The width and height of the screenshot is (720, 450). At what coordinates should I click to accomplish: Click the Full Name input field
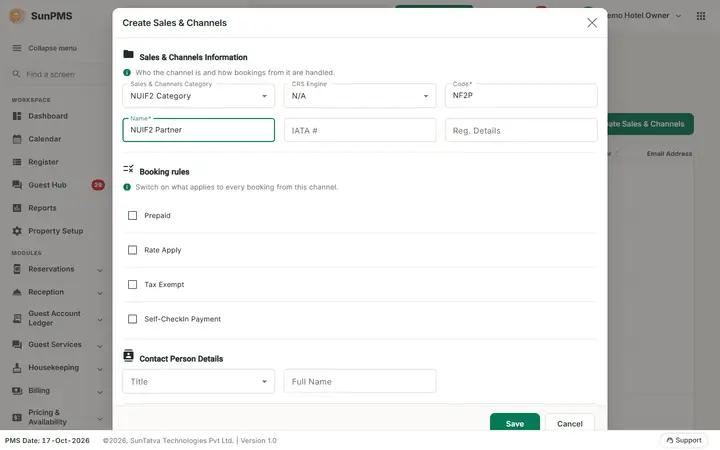coord(360,382)
